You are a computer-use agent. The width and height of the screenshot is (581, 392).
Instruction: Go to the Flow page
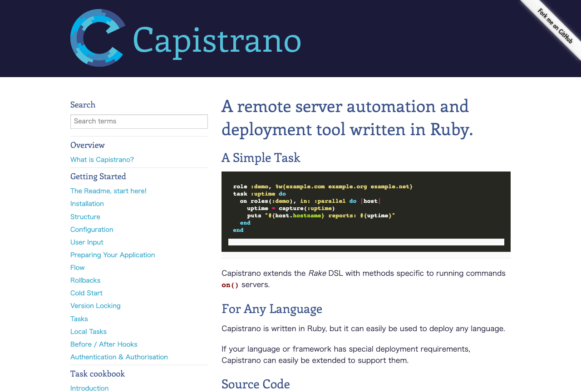click(x=78, y=268)
